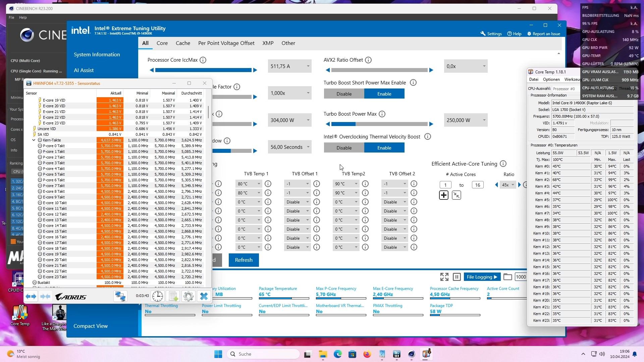Open Core Temp Optionen menu
The height and width of the screenshot is (362, 644).
[x=551, y=79]
